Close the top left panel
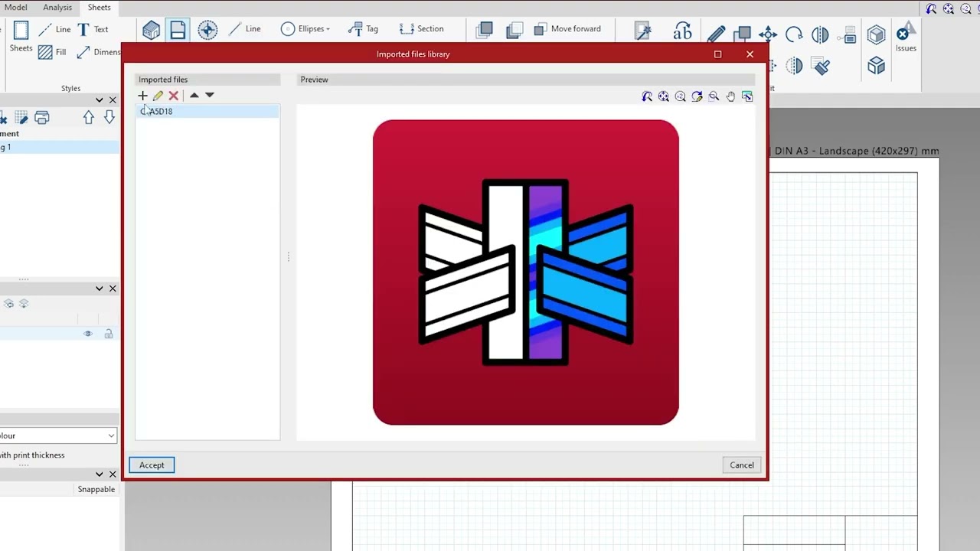 (x=113, y=100)
